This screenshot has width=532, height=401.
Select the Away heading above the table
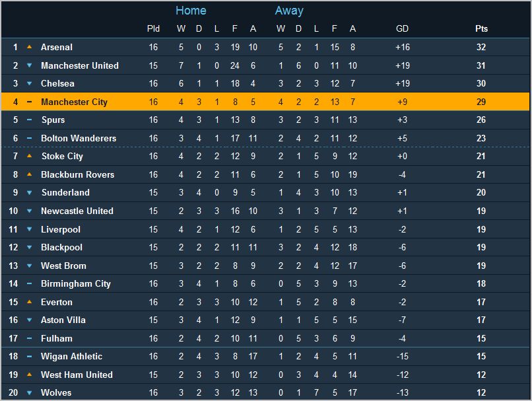(x=289, y=11)
